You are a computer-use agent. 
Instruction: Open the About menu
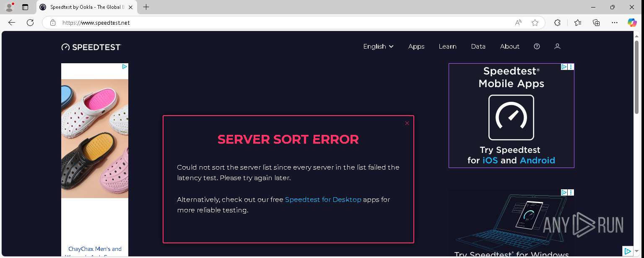pyautogui.click(x=509, y=46)
